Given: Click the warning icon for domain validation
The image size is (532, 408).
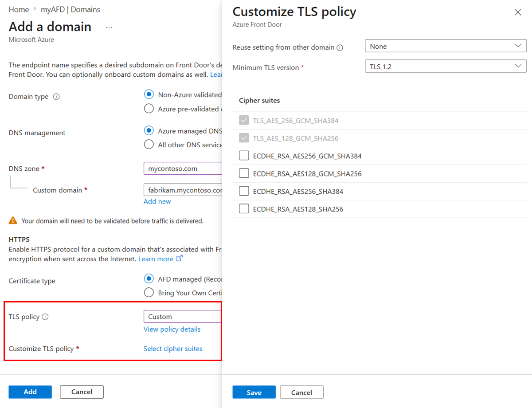Looking at the screenshot, I should click(13, 220).
